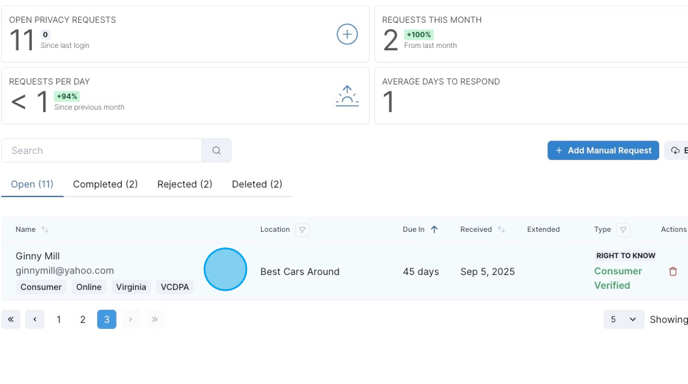
Task: Toggle Due In sort direction arrow
Action: pos(434,230)
